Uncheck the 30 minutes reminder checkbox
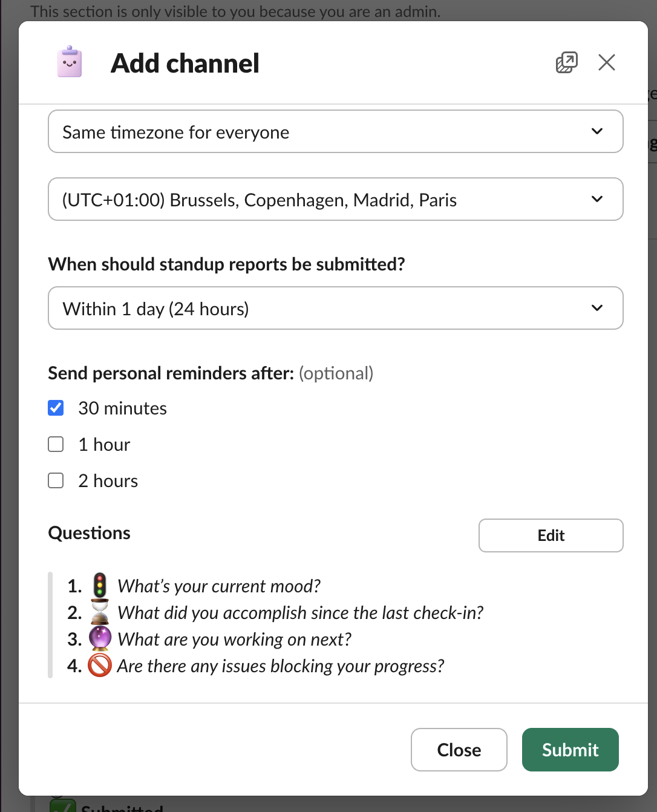Screen dimensions: 657x812 coord(56,408)
